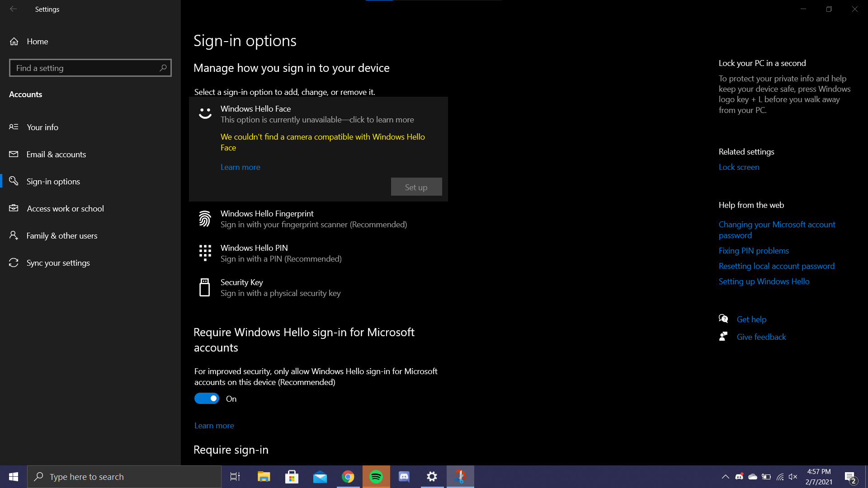
Task: Click the Type here to search box
Action: [124, 477]
